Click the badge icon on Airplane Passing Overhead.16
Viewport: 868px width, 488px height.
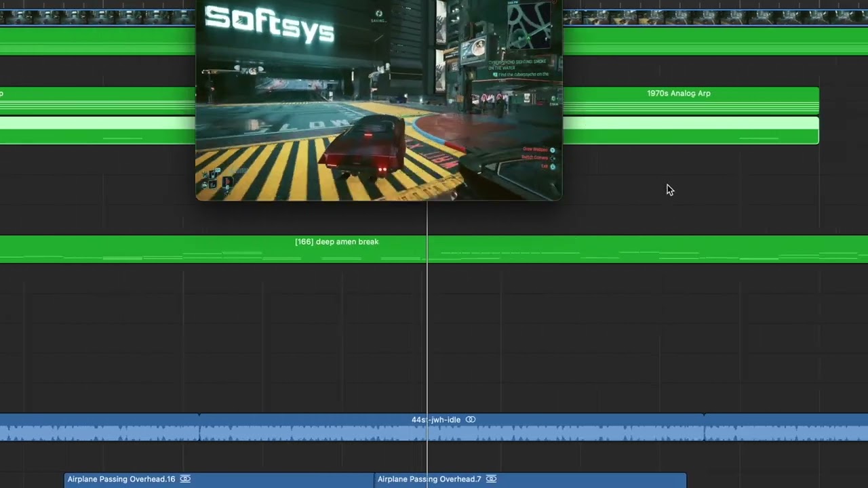[x=185, y=479]
